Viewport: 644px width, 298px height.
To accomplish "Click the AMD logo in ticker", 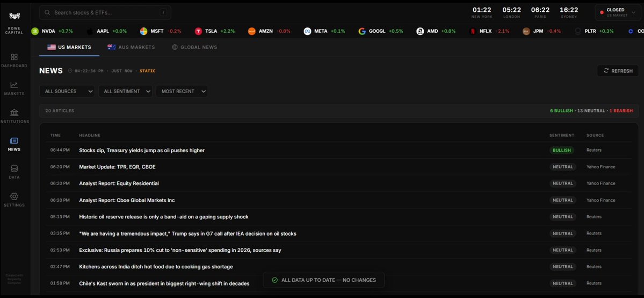I will pyautogui.click(x=419, y=31).
